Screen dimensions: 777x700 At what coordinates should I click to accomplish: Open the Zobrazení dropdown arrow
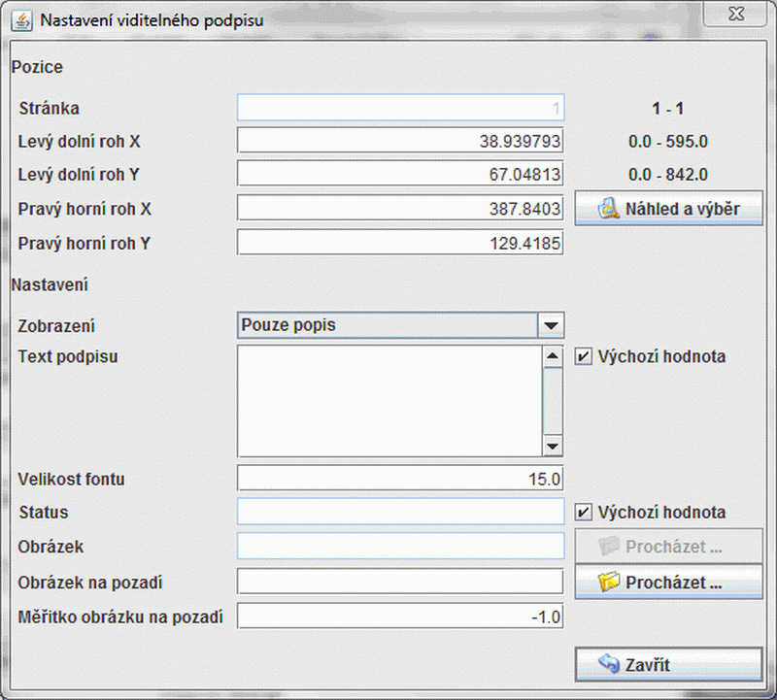[x=551, y=325]
